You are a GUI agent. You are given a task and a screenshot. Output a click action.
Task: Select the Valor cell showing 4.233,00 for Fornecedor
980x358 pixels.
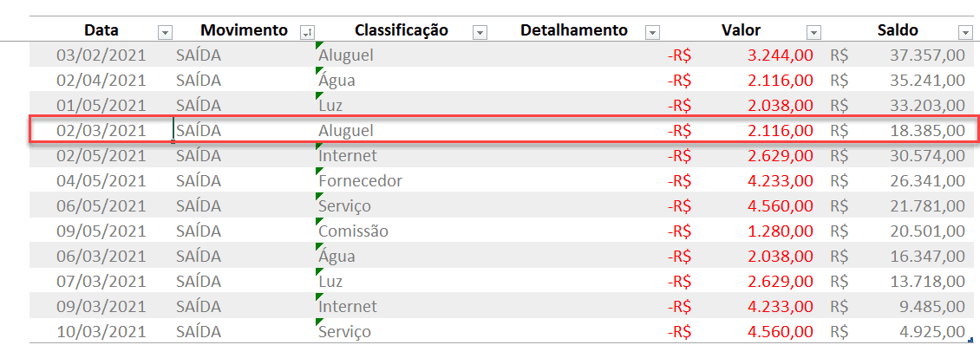coord(742,180)
